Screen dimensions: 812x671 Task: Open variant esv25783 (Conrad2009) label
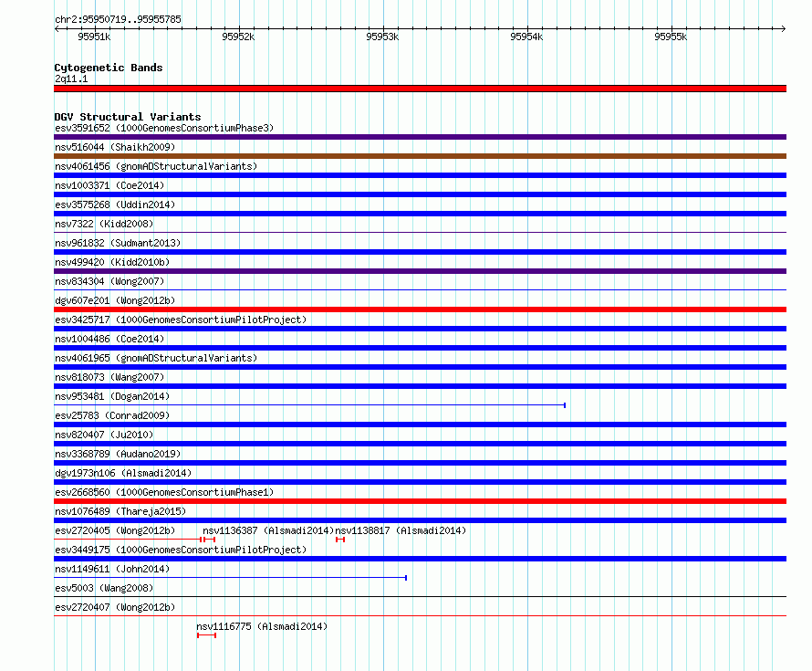112,415
